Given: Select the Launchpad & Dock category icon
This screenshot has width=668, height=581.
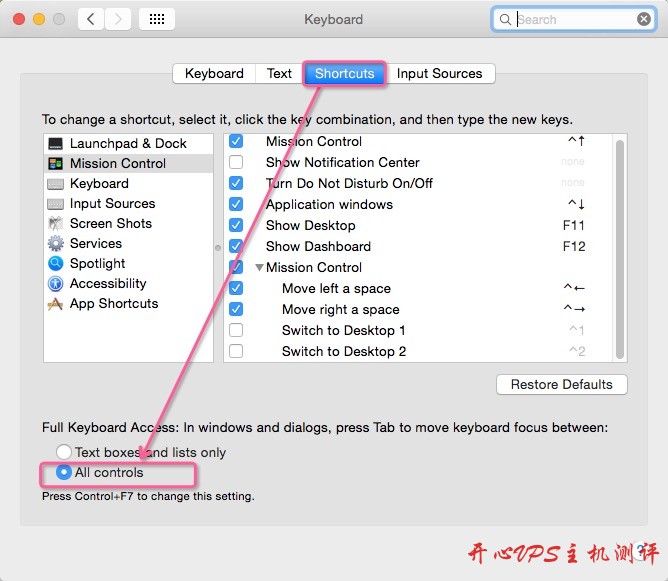Looking at the screenshot, I should pyautogui.click(x=55, y=144).
